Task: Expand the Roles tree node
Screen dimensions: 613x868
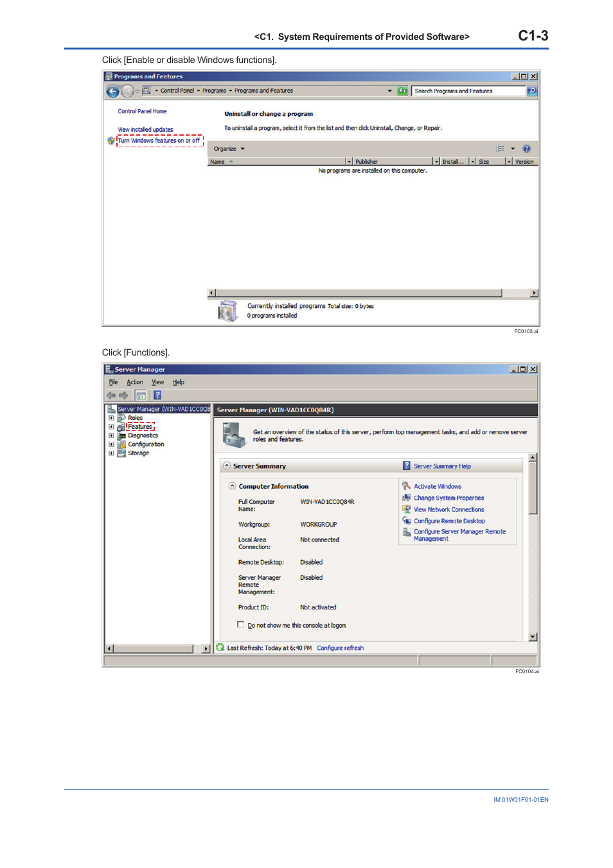Action: [111, 418]
